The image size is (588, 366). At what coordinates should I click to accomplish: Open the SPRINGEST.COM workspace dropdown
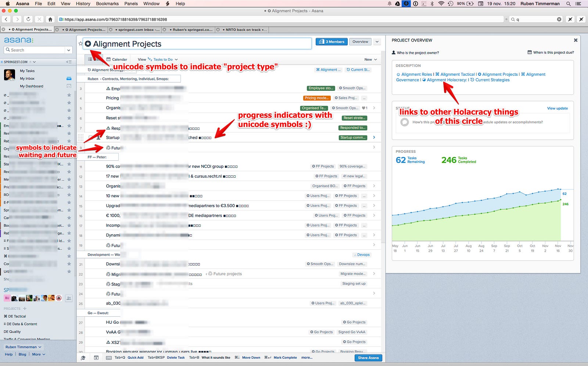pyautogui.click(x=19, y=62)
